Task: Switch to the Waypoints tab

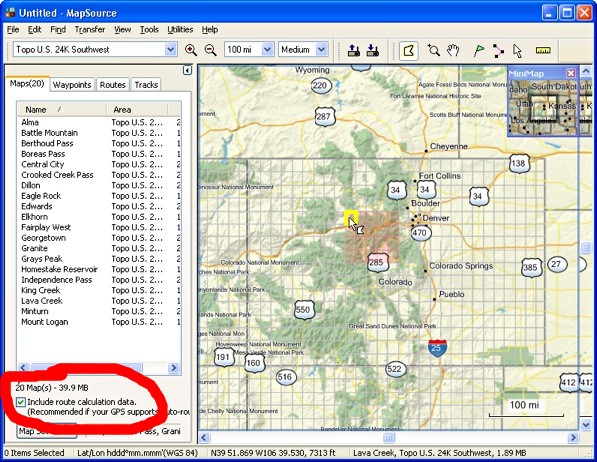Action: pos(72,85)
